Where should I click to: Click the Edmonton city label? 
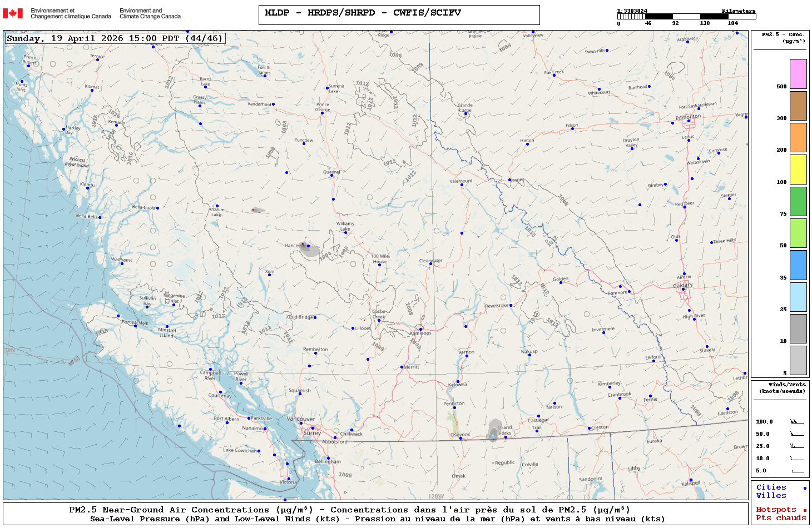[688, 117]
